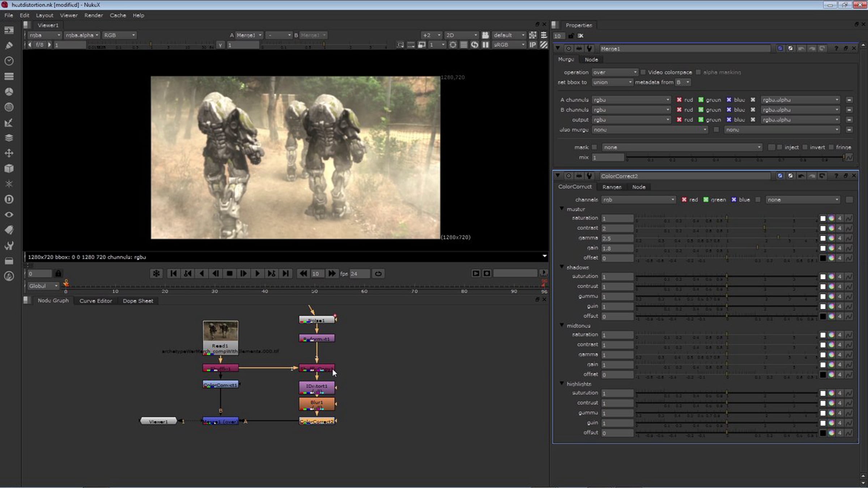
Task: Open the Views nodes eye icon
Action: (x=9, y=215)
